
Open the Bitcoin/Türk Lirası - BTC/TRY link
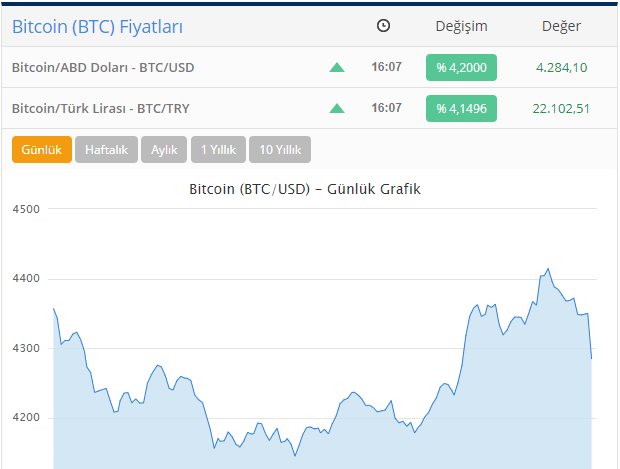click(x=100, y=108)
